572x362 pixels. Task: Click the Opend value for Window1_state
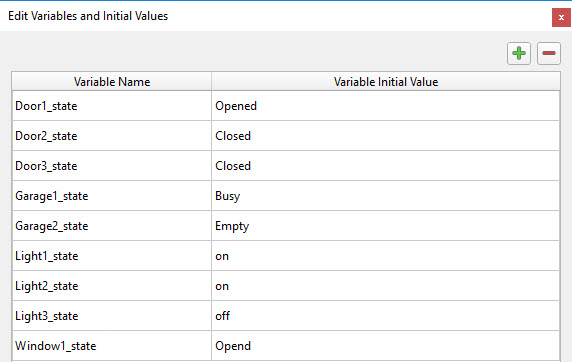(386, 346)
